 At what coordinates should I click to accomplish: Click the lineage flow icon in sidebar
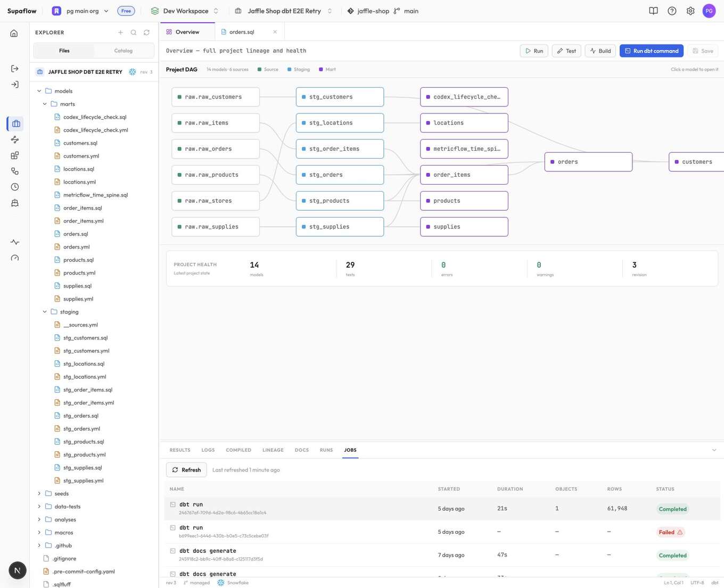coord(15,139)
